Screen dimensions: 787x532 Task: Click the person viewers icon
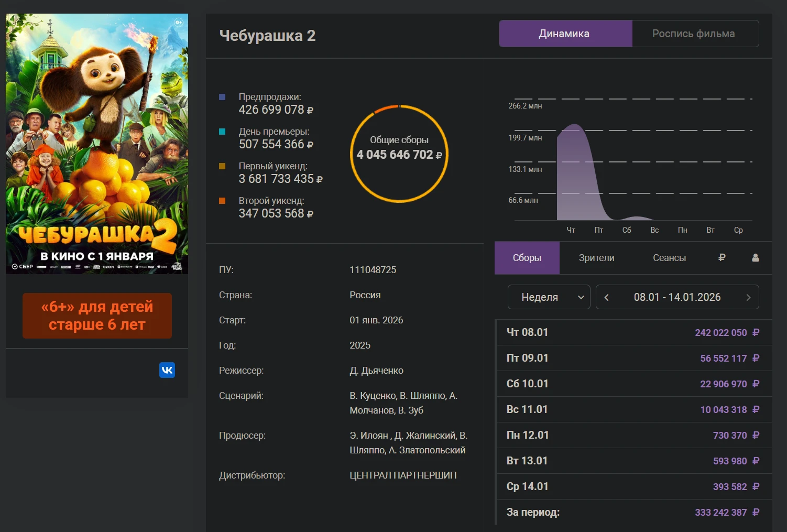tap(755, 257)
